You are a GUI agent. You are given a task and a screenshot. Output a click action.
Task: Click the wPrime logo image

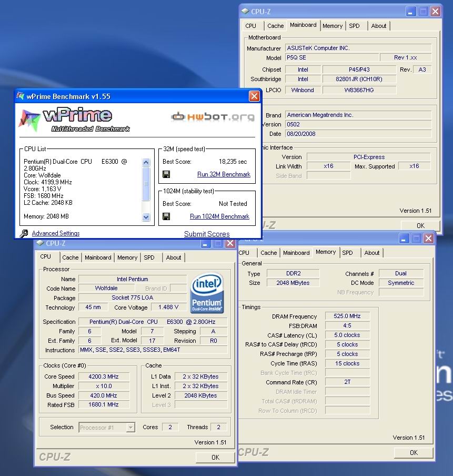pyautogui.click(x=75, y=120)
